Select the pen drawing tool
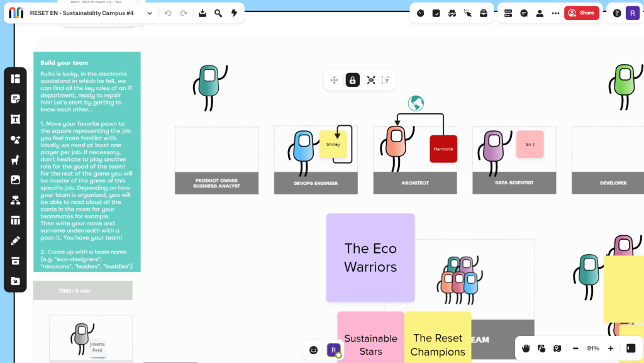644x363 pixels. coord(15,240)
